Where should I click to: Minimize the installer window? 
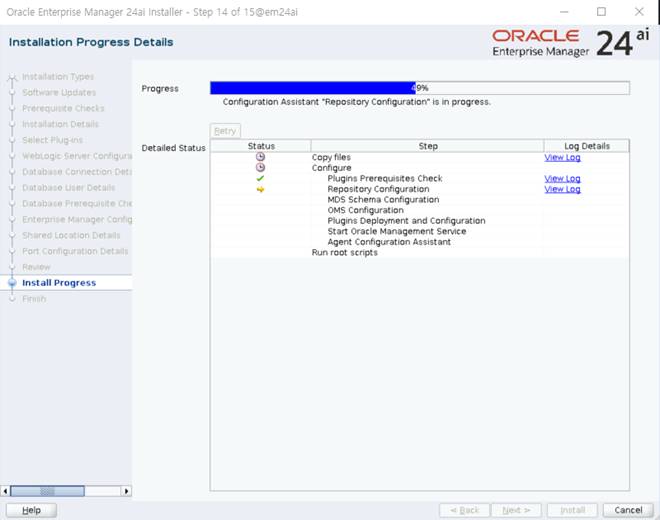[x=564, y=12]
